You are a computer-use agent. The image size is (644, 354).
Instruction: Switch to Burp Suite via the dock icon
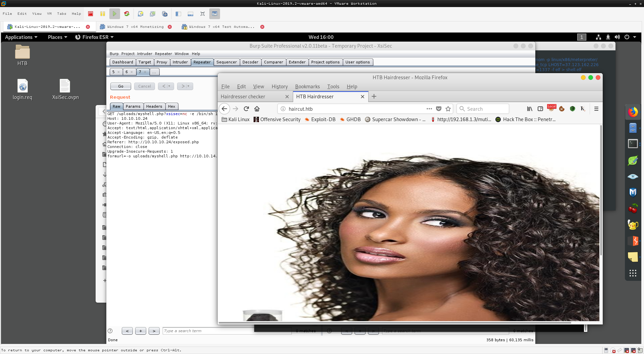[633, 241]
